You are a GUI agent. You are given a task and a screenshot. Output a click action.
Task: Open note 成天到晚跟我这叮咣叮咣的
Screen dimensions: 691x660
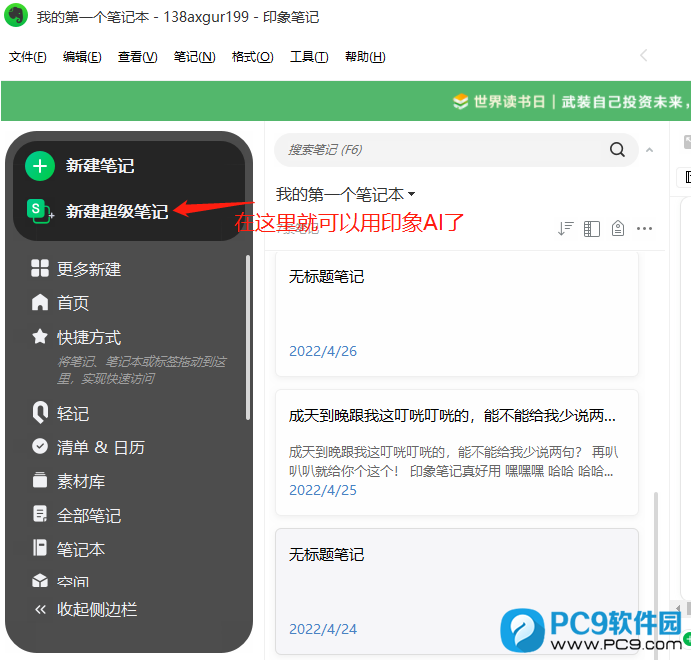(x=457, y=452)
